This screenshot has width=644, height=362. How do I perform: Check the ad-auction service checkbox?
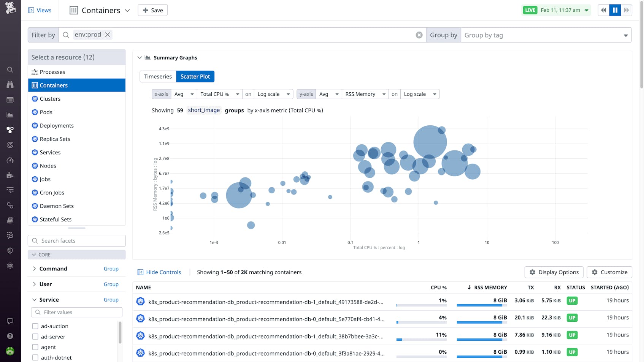click(35, 326)
